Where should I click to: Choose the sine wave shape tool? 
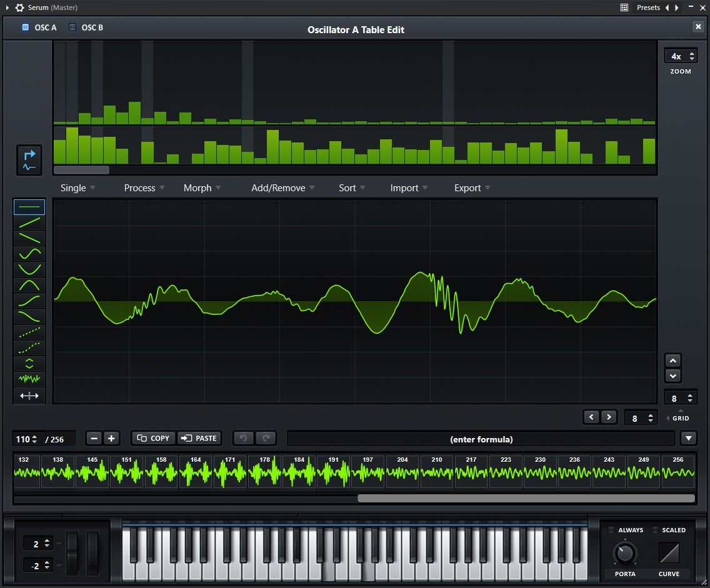[29, 254]
